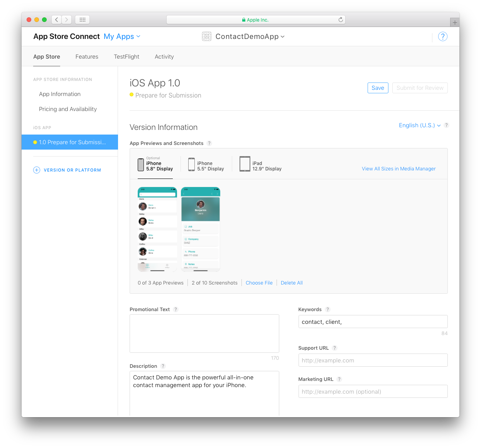Focus the Support URL field
481x448 pixels.
coord(373,360)
